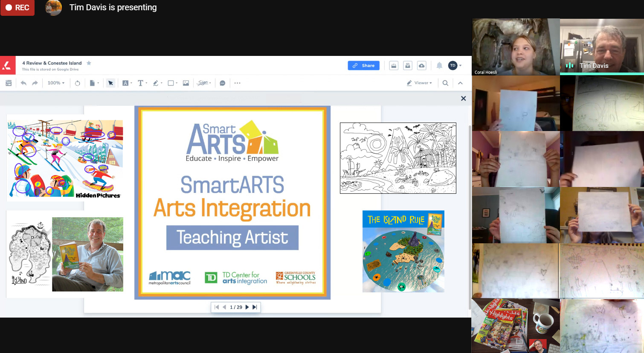Click 'This file is stored on Google Drive' text
644x353 pixels.
click(x=50, y=69)
